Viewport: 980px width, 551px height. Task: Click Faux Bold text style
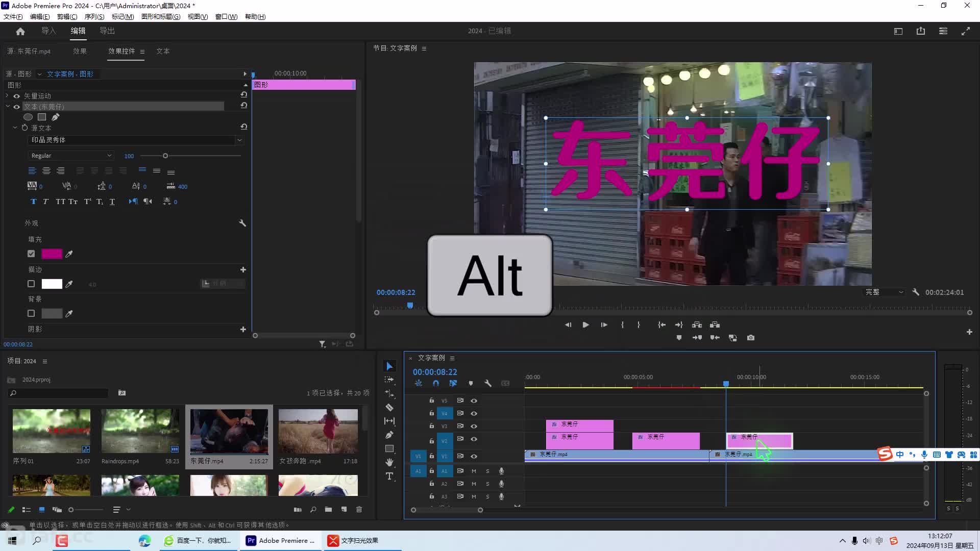click(34, 202)
